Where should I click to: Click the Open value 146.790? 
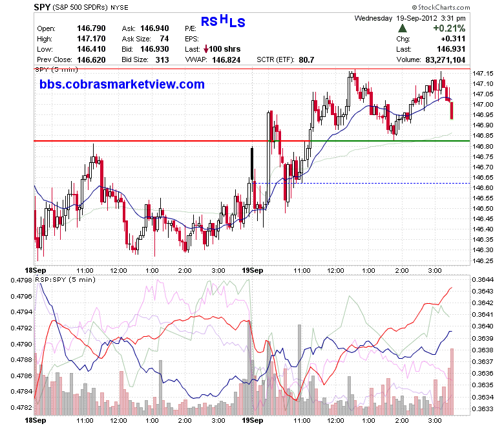(x=91, y=28)
